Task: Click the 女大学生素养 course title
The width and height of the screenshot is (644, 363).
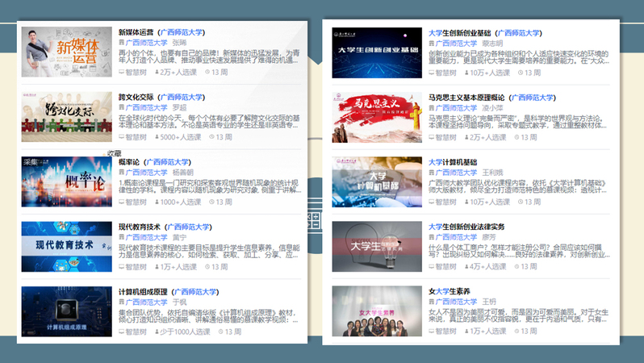Action: [450, 291]
